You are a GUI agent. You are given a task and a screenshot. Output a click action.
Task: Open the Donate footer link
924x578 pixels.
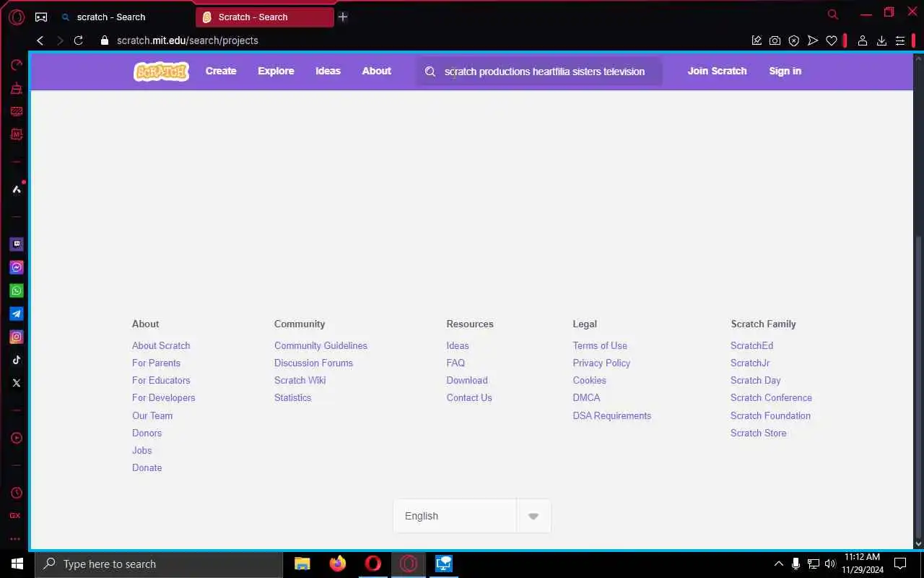coord(147,467)
